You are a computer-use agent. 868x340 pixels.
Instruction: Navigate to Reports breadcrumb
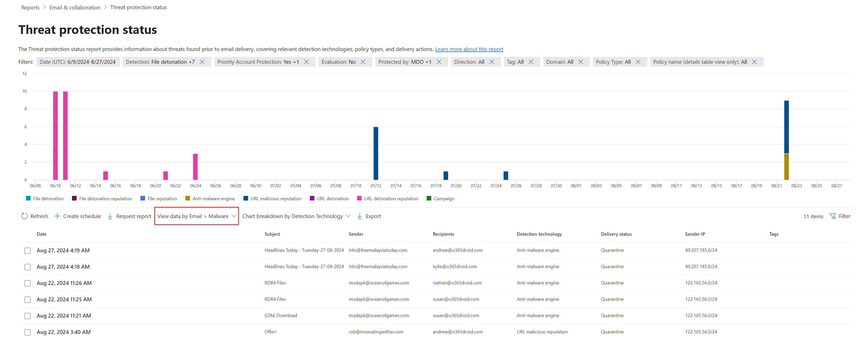point(30,7)
